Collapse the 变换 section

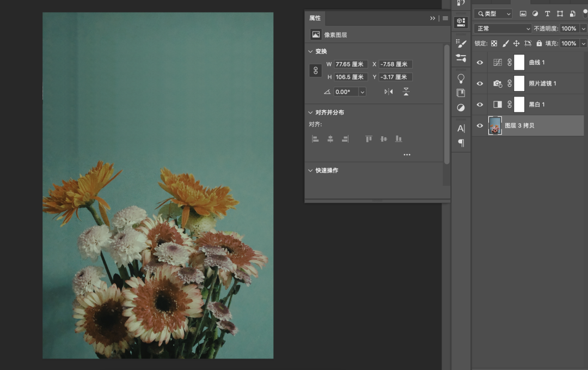[311, 51]
